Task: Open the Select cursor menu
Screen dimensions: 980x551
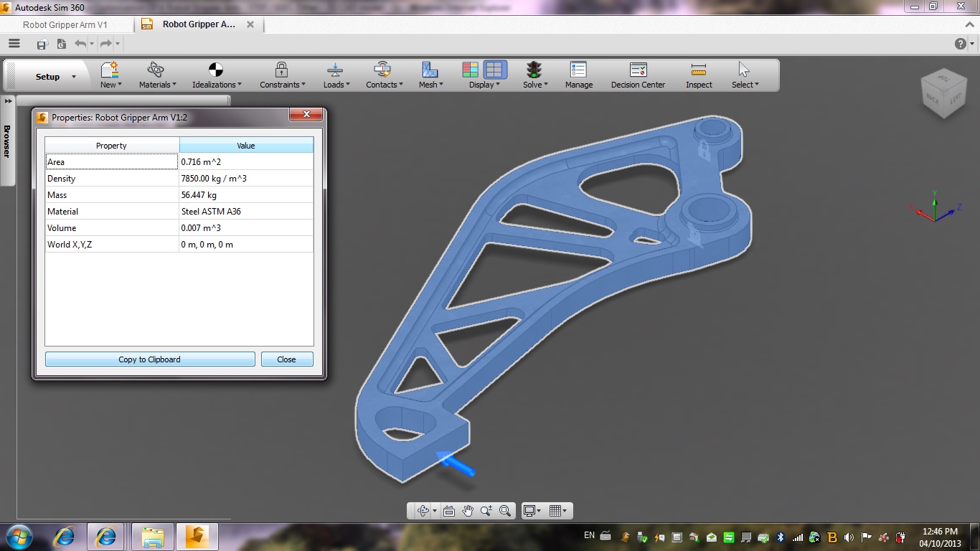Action: point(745,75)
